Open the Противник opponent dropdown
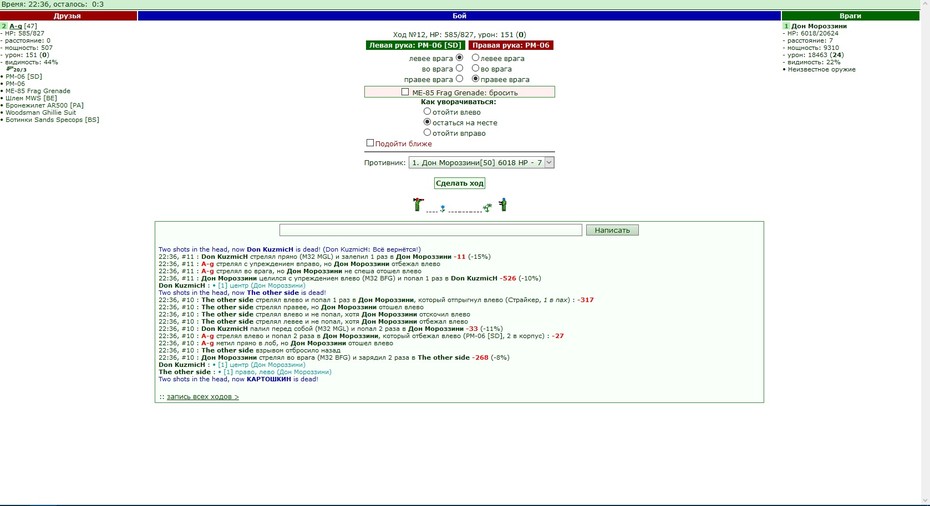The width and height of the screenshot is (930, 506). (x=481, y=163)
